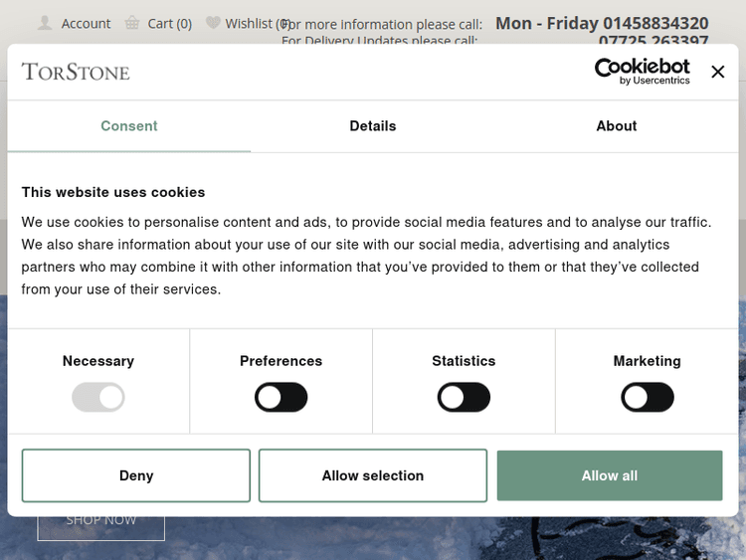Turn on the Marketing cookies toggle
This screenshot has width=746, height=560.
coord(647,398)
